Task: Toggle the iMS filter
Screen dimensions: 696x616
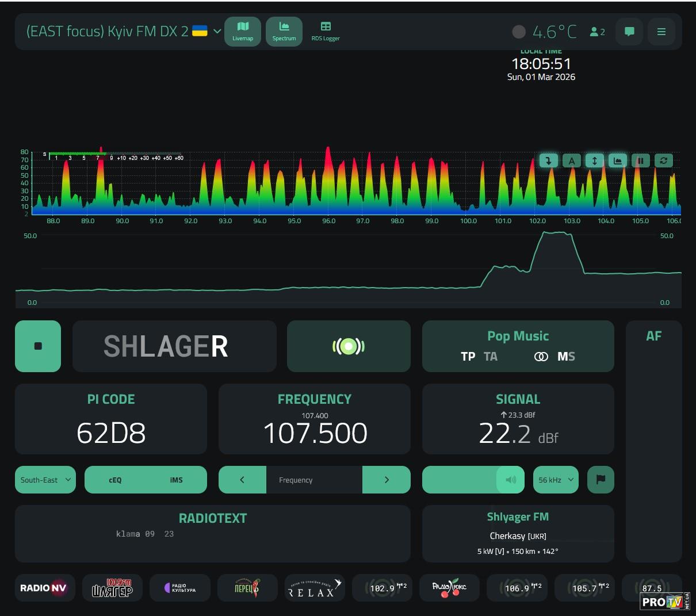Action: click(176, 480)
